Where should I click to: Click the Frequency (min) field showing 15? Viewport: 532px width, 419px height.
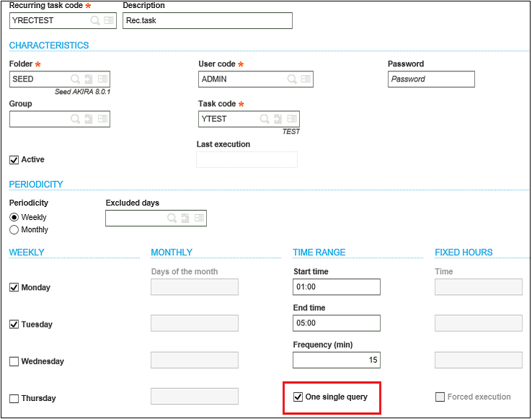click(x=337, y=360)
